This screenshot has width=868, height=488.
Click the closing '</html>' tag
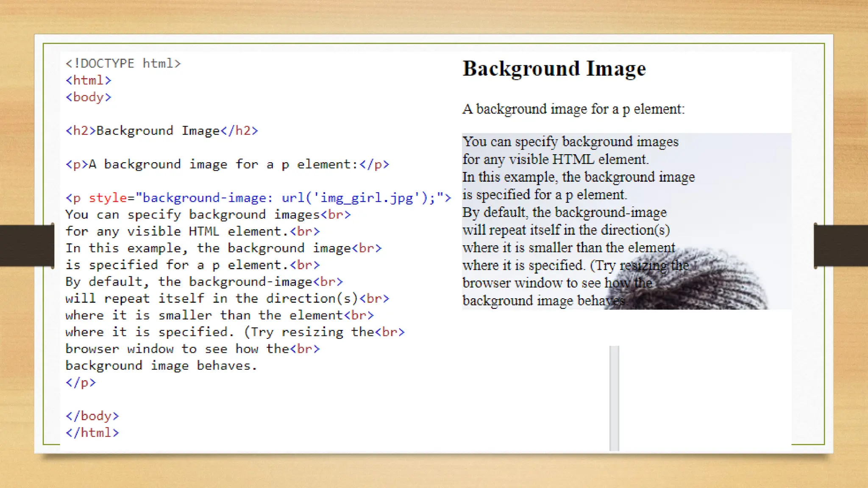pyautogui.click(x=92, y=433)
